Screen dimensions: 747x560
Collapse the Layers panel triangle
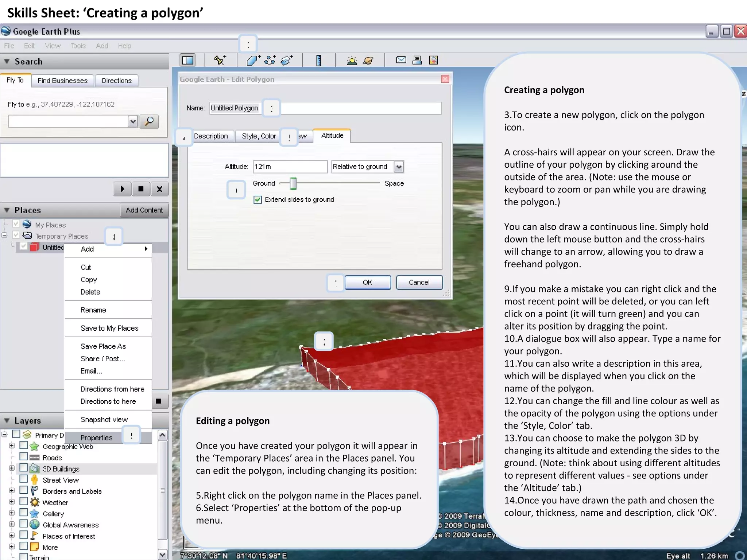click(x=7, y=421)
